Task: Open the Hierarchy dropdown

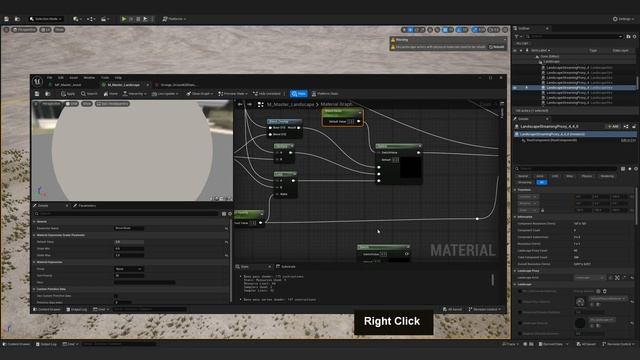Action: (135, 94)
